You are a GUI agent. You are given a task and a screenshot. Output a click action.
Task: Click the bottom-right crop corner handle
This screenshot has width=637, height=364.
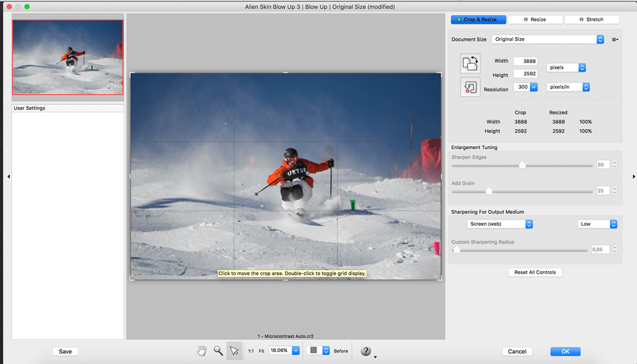440,278
